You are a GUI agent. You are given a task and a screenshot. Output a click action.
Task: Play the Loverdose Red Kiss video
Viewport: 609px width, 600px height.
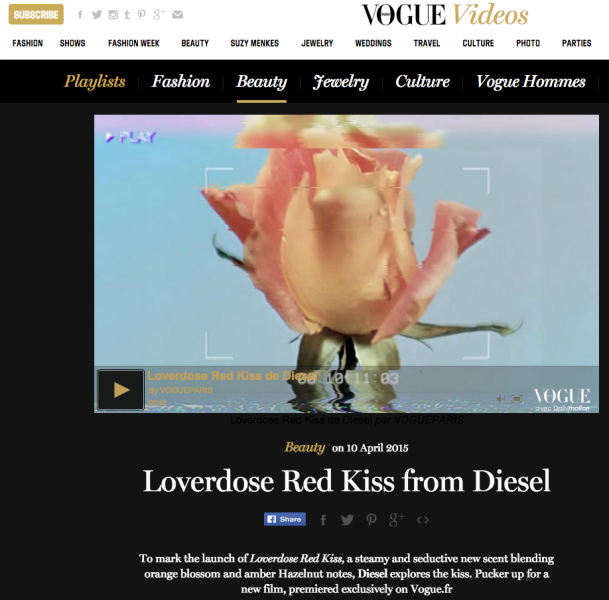tap(121, 390)
